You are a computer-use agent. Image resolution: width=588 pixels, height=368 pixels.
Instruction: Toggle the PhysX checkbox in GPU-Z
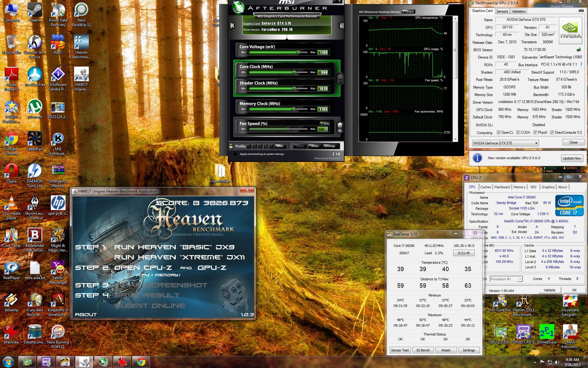[535, 132]
